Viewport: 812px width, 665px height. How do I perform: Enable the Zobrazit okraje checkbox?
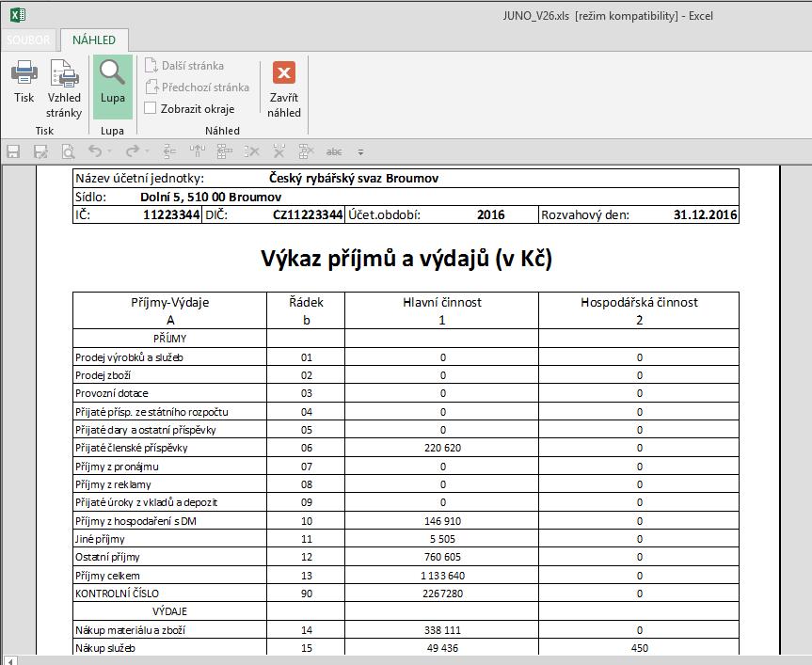(151, 108)
